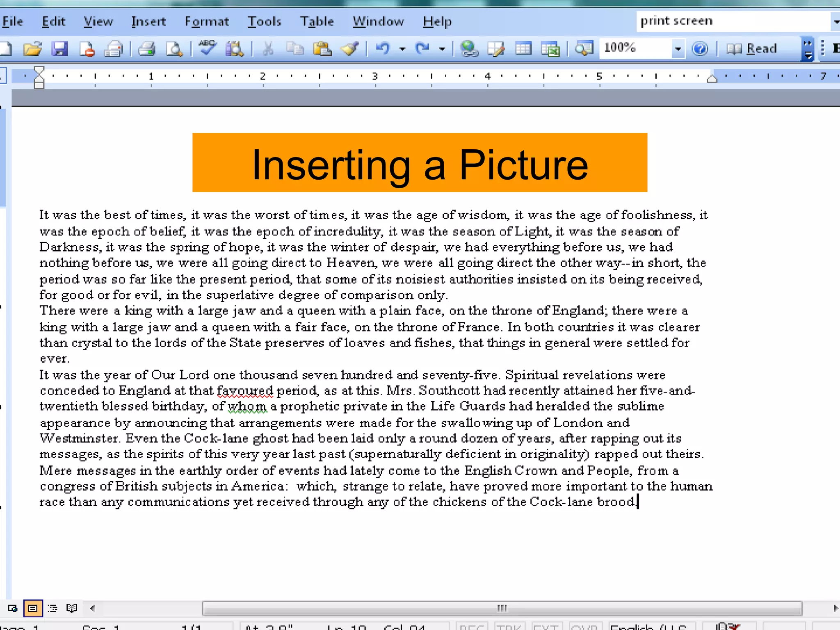840x630 pixels.
Task: Open the Insert menu
Action: [148, 21]
